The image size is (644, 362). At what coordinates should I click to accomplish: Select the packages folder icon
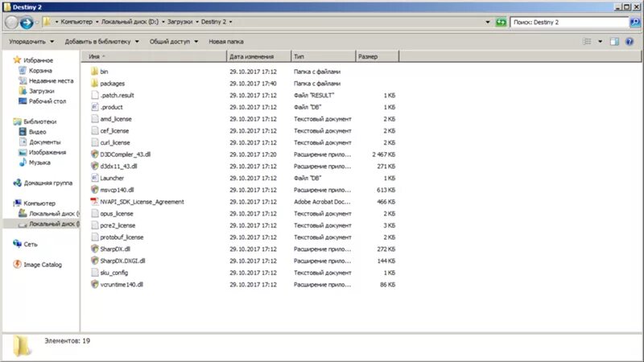(94, 84)
